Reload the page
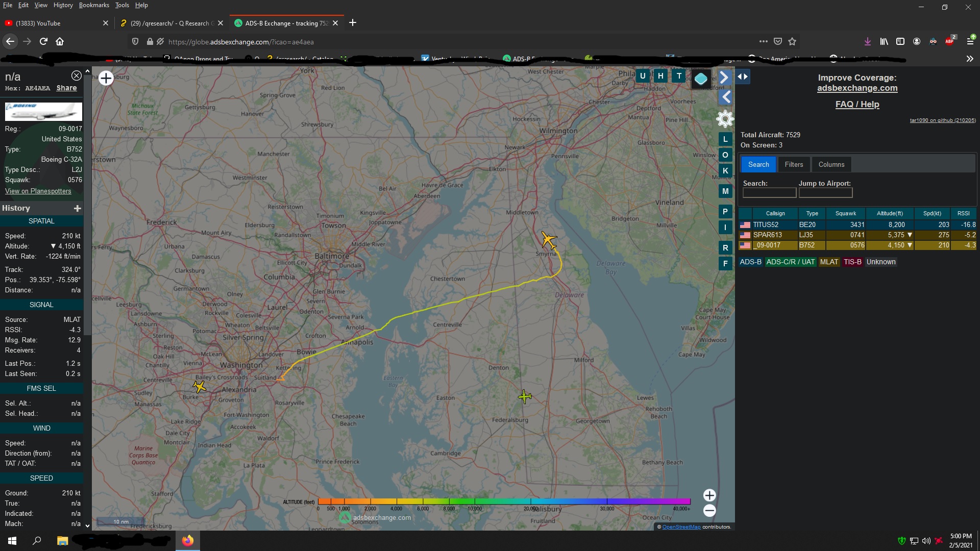Image resolution: width=980 pixels, height=551 pixels. [44, 41]
